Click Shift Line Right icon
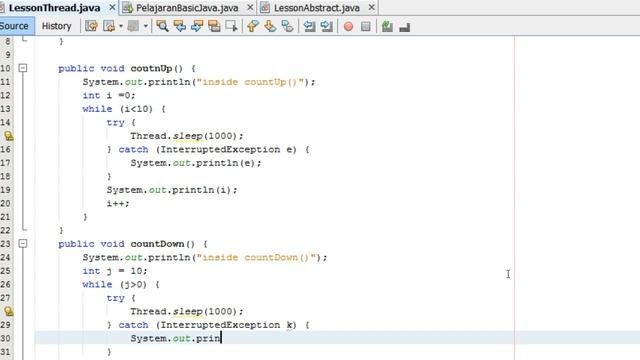This screenshot has width=640, height=360. click(327, 27)
